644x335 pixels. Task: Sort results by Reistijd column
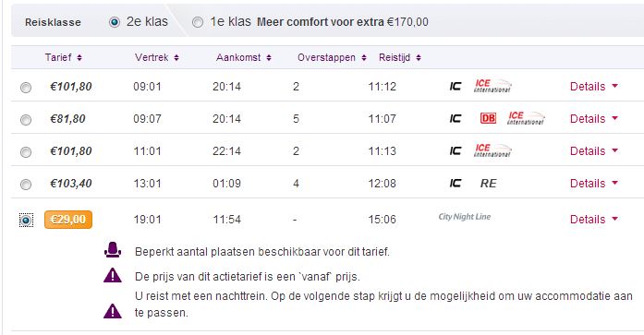[400, 57]
